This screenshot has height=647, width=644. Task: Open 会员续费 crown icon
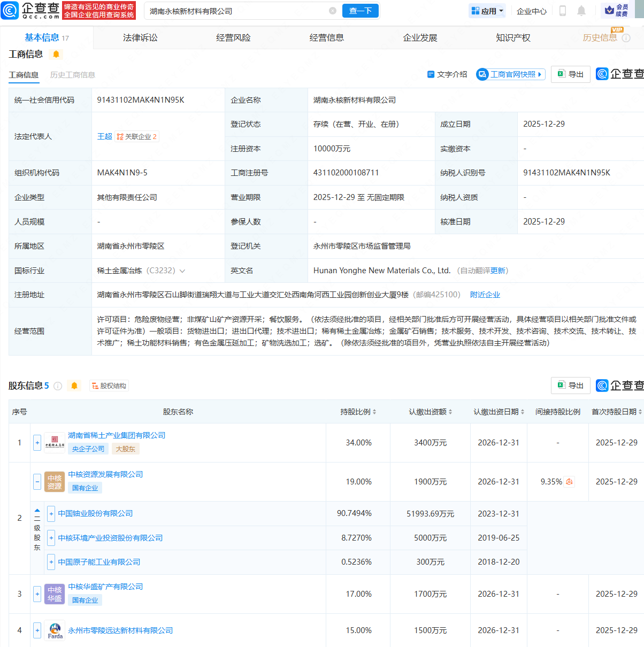click(x=609, y=10)
